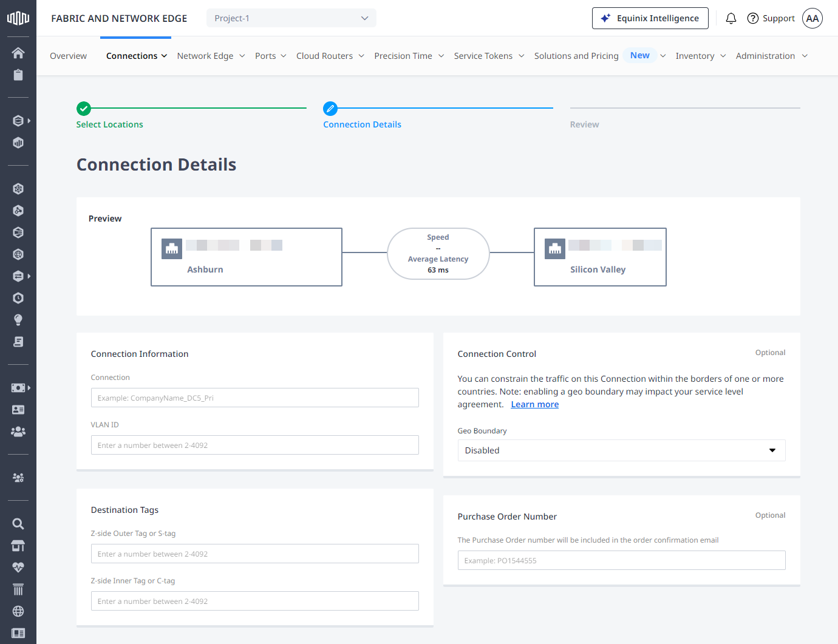Follow the Learn more link
The height and width of the screenshot is (644, 838).
pos(534,404)
